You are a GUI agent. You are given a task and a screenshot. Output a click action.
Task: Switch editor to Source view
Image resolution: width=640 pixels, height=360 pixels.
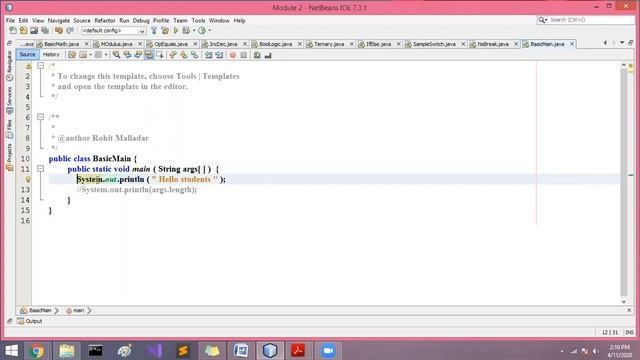point(27,54)
